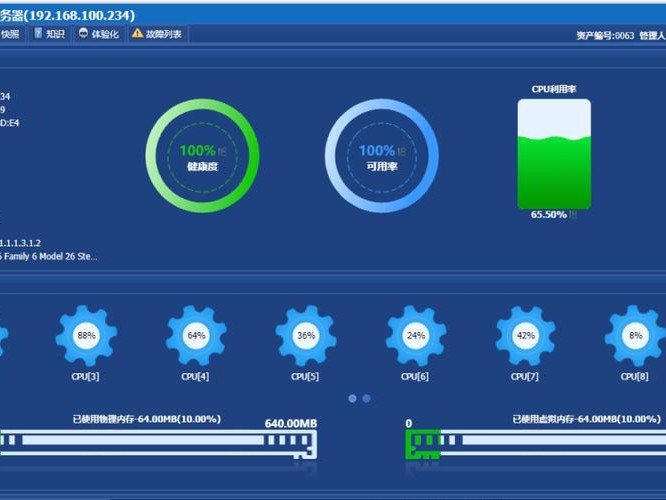Click the CPU利用率 green tank gauge
Viewport: 666px width, 500px height.
pos(554,154)
